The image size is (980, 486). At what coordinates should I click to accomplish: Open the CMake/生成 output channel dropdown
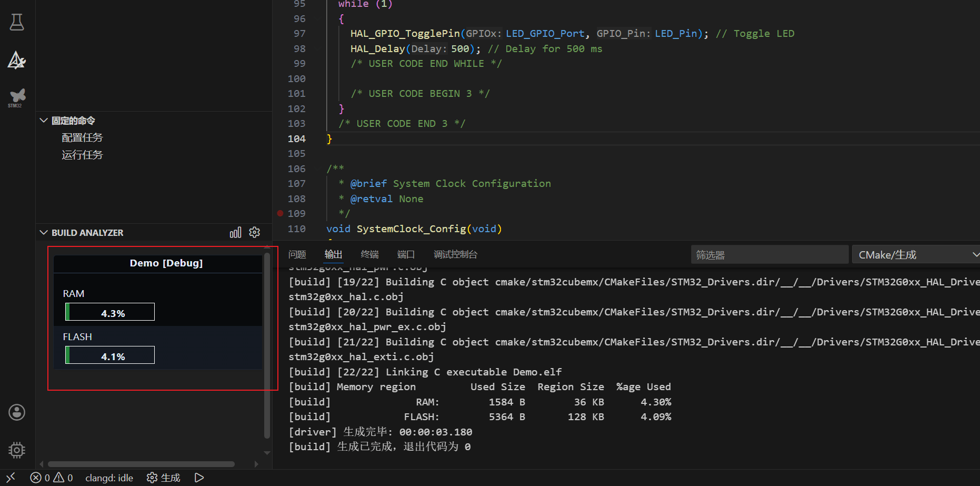pyautogui.click(x=916, y=255)
